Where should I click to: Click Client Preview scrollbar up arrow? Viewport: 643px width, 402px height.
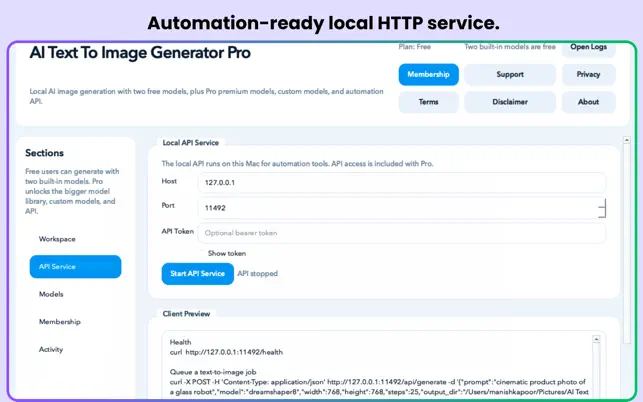coord(596,339)
